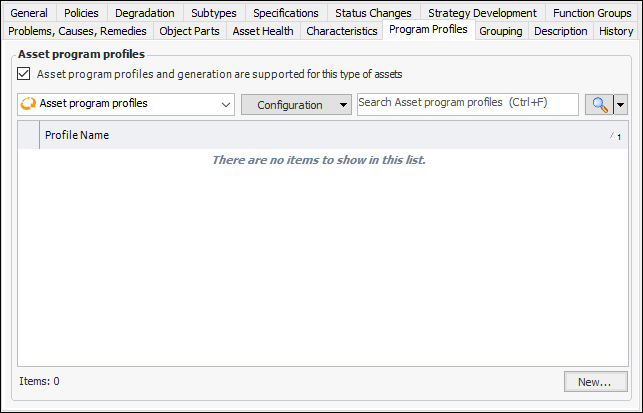
Task: Click the orange Asset program profiles icon
Action: [28, 104]
